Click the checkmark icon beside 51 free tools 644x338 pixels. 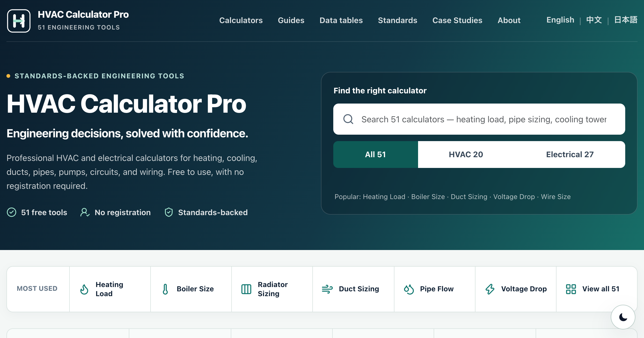12,212
